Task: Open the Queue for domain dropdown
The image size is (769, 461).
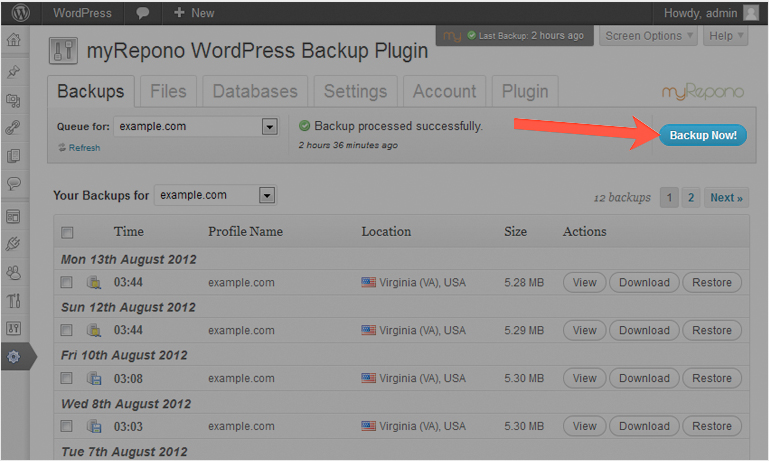Action: pyautogui.click(x=196, y=127)
